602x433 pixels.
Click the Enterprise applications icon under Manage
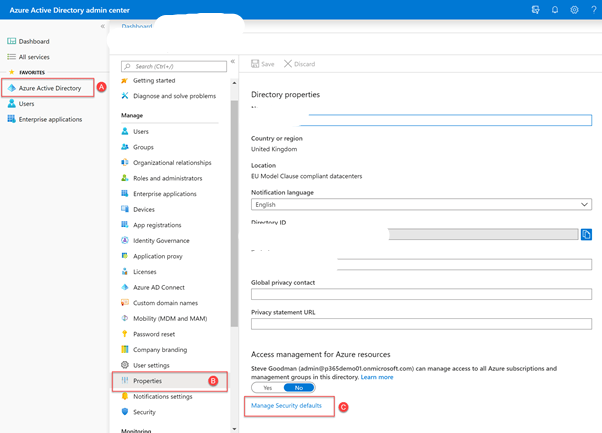pyautogui.click(x=125, y=193)
